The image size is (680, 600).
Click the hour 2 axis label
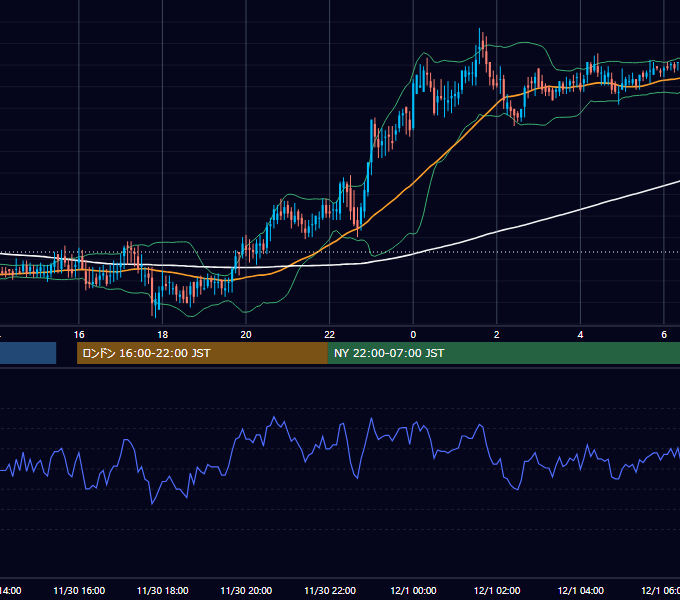point(497,335)
